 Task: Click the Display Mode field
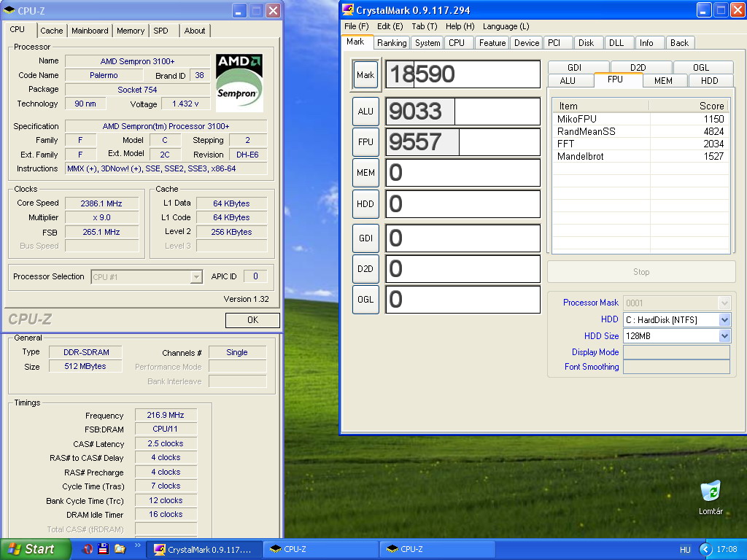pos(676,352)
